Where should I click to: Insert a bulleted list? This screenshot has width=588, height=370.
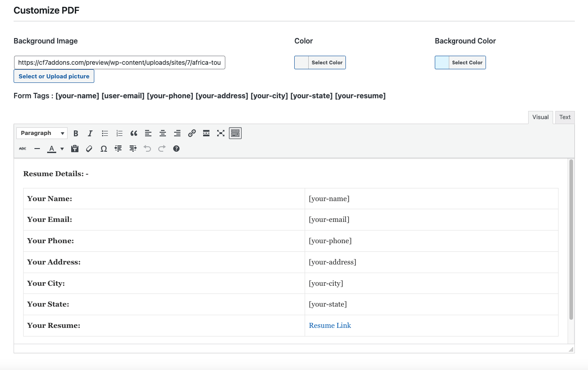click(105, 133)
